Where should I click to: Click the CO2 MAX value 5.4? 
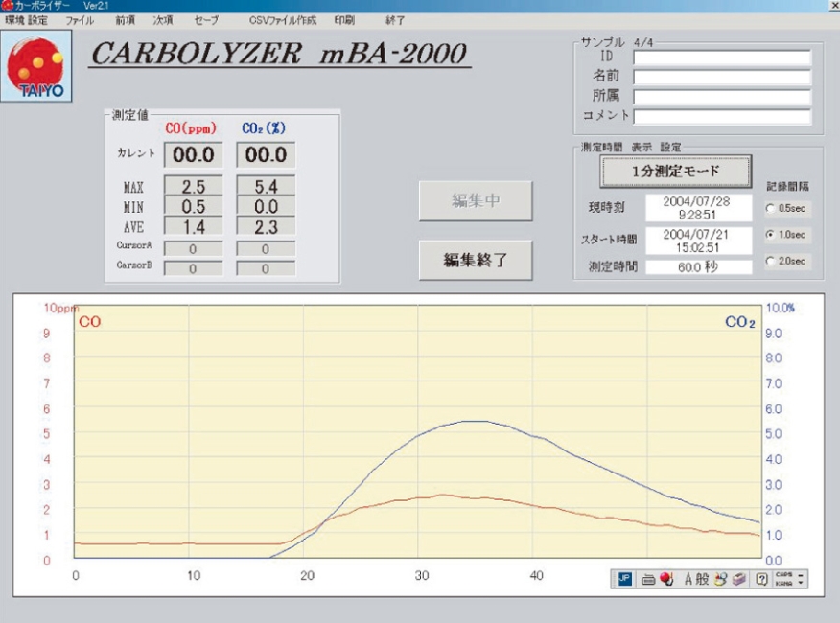pos(266,186)
